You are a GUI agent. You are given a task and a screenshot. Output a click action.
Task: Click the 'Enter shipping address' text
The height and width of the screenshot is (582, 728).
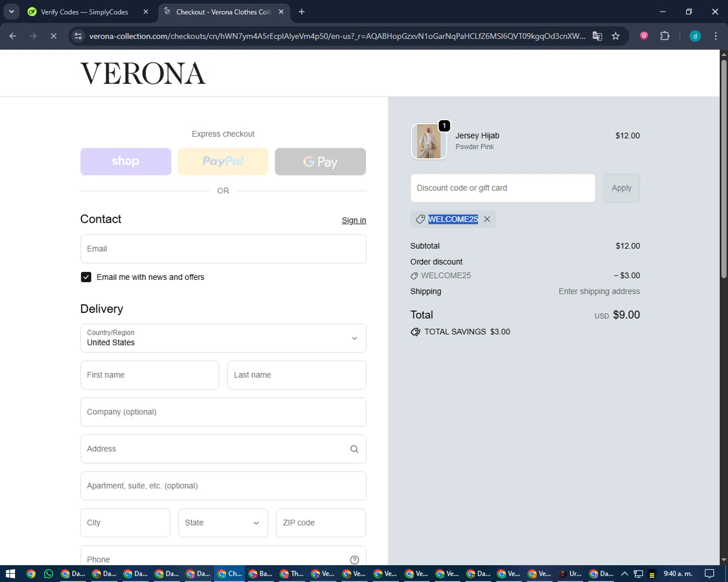(599, 291)
